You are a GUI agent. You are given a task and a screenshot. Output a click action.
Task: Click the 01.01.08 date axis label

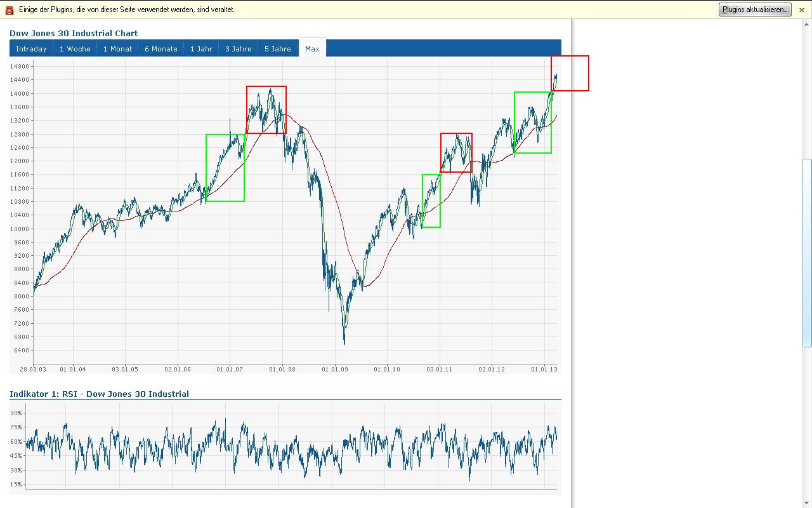[x=282, y=369]
